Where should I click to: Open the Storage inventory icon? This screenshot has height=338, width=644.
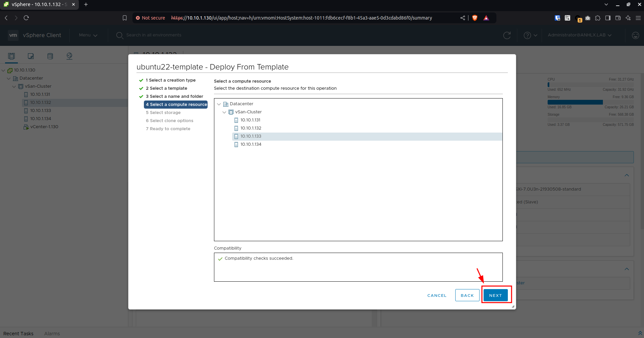click(x=50, y=56)
